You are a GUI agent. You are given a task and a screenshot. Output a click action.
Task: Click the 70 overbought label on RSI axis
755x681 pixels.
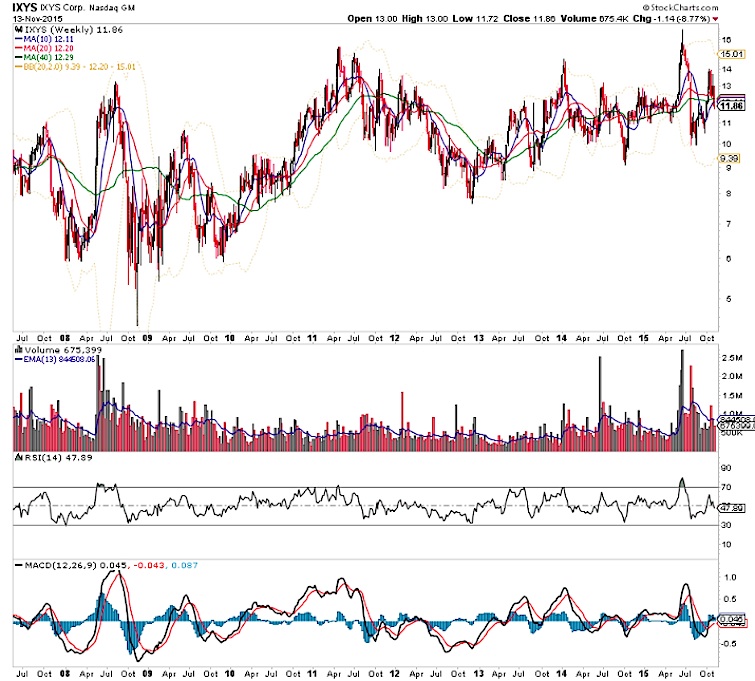click(x=727, y=487)
